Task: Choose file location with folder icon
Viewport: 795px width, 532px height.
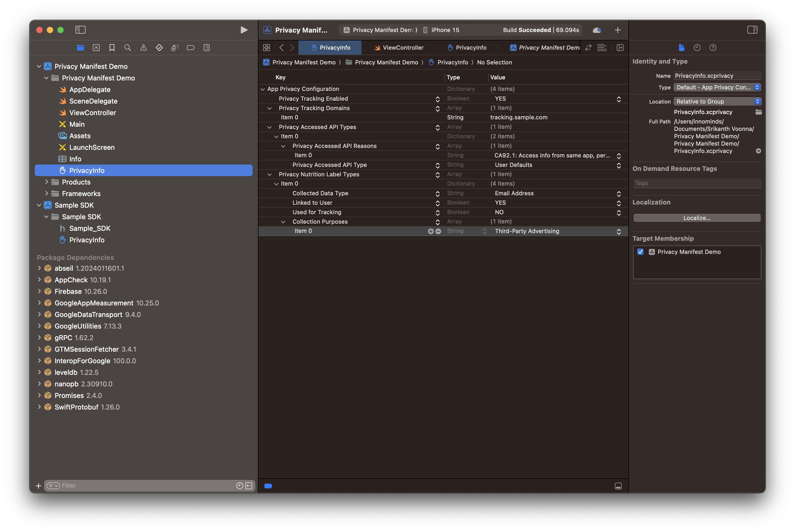Action: (758, 112)
